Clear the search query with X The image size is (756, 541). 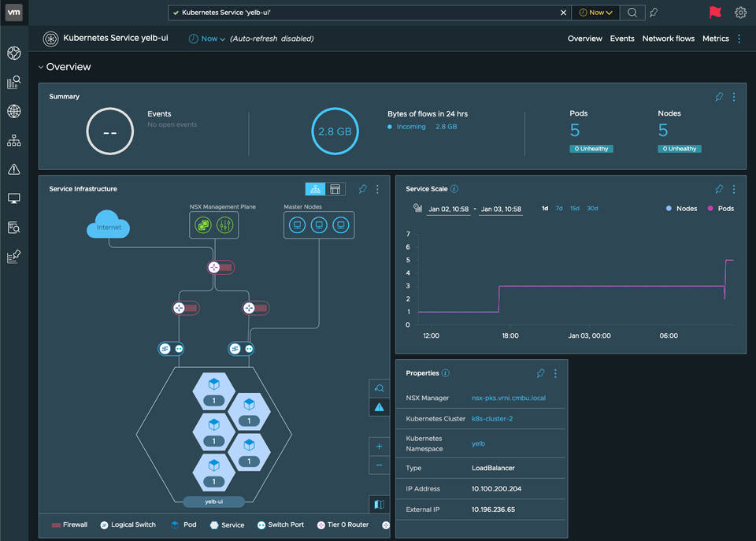coord(563,13)
